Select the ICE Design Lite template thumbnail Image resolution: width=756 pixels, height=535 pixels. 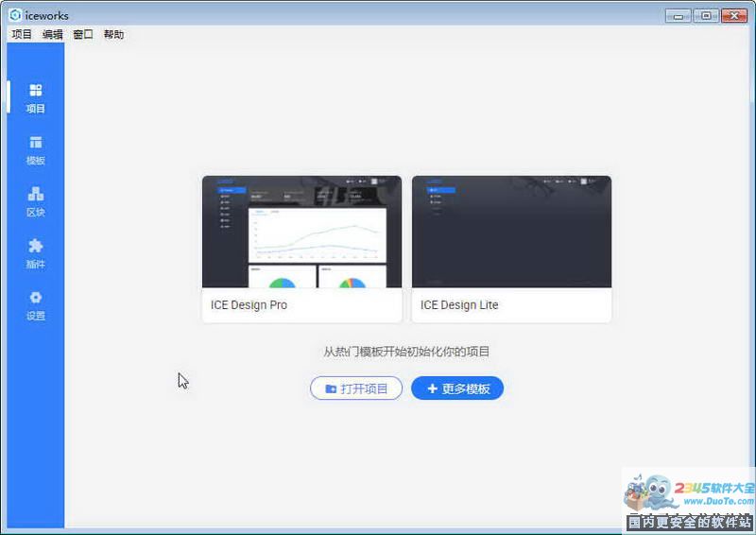[x=511, y=232]
